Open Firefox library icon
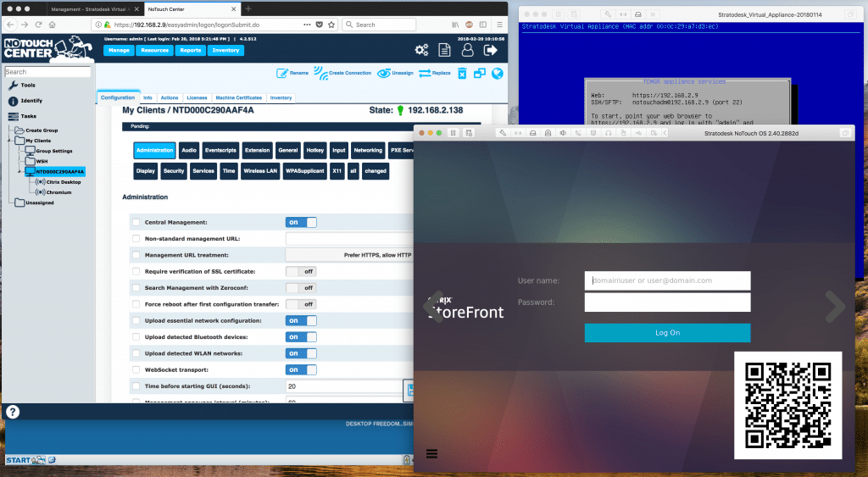 tap(455, 25)
